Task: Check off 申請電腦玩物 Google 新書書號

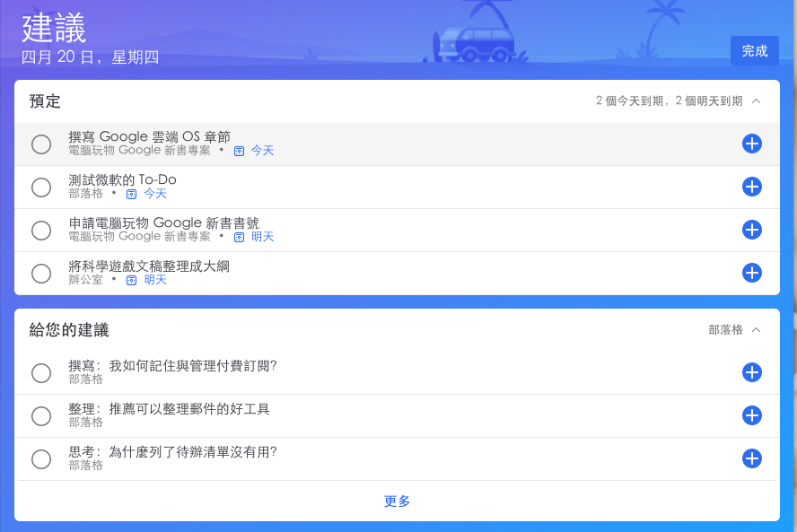Action: (41, 231)
